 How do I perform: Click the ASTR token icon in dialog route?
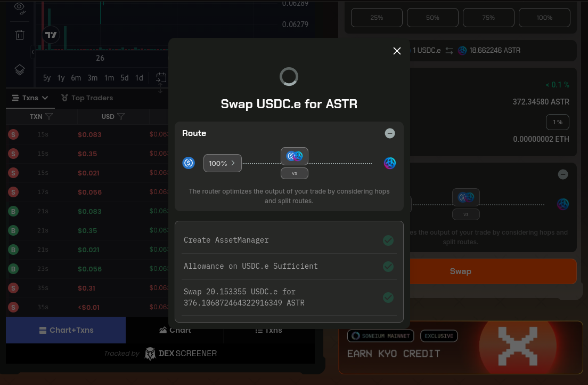click(390, 163)
